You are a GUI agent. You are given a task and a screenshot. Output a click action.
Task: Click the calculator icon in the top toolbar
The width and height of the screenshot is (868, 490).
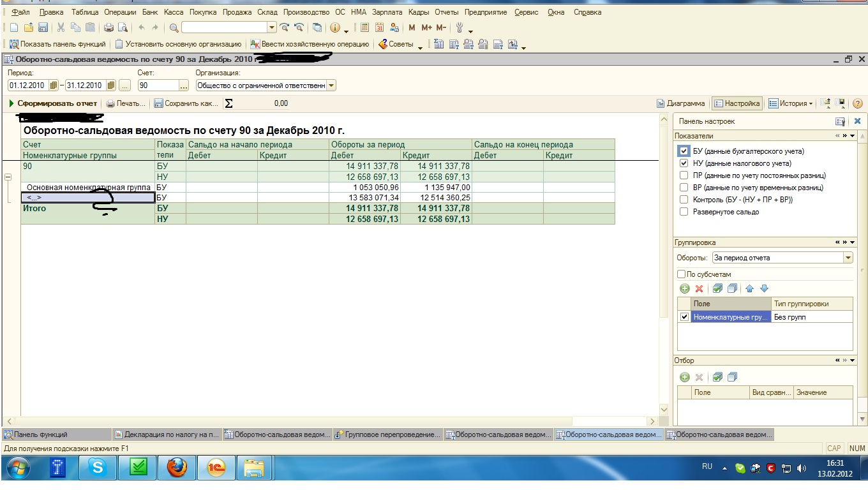tap(364, 27)
